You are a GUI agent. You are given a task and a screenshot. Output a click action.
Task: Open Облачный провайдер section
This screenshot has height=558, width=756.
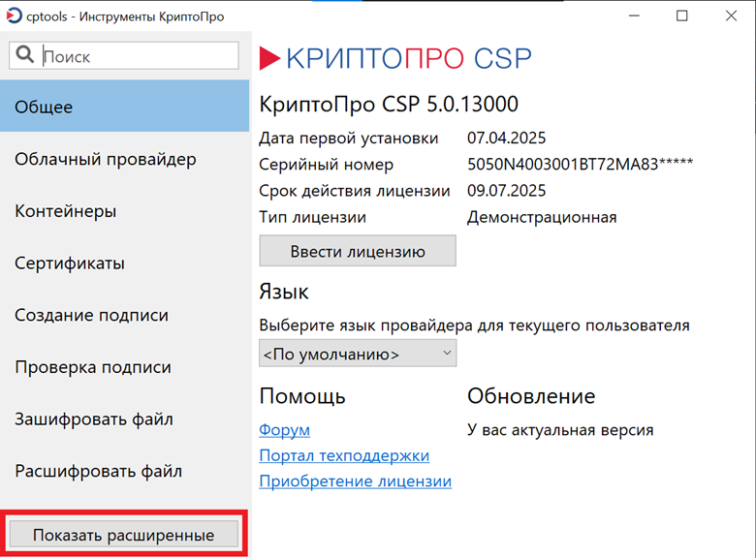[124, 159]
